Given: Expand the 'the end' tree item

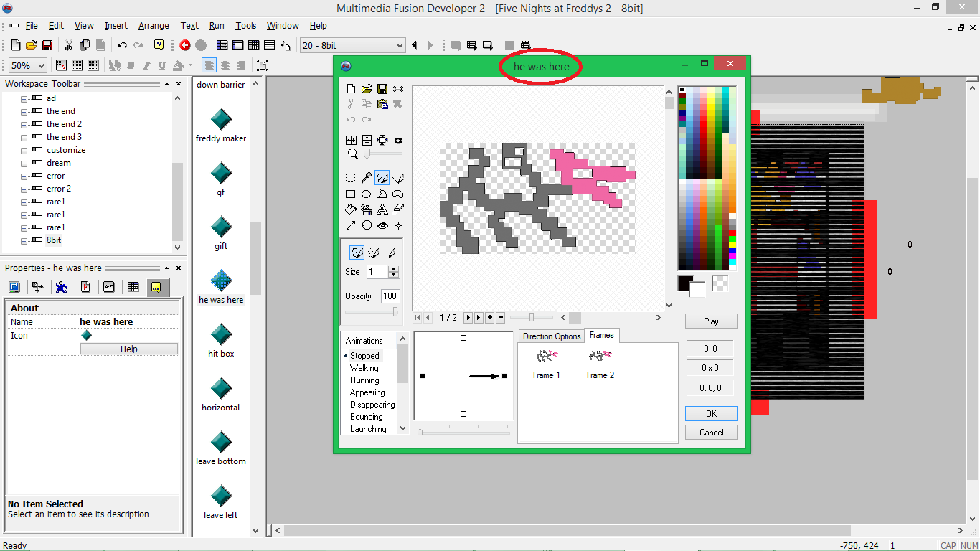Looking at the screenshot, I should pyautogui.click(x=24, y=112).
